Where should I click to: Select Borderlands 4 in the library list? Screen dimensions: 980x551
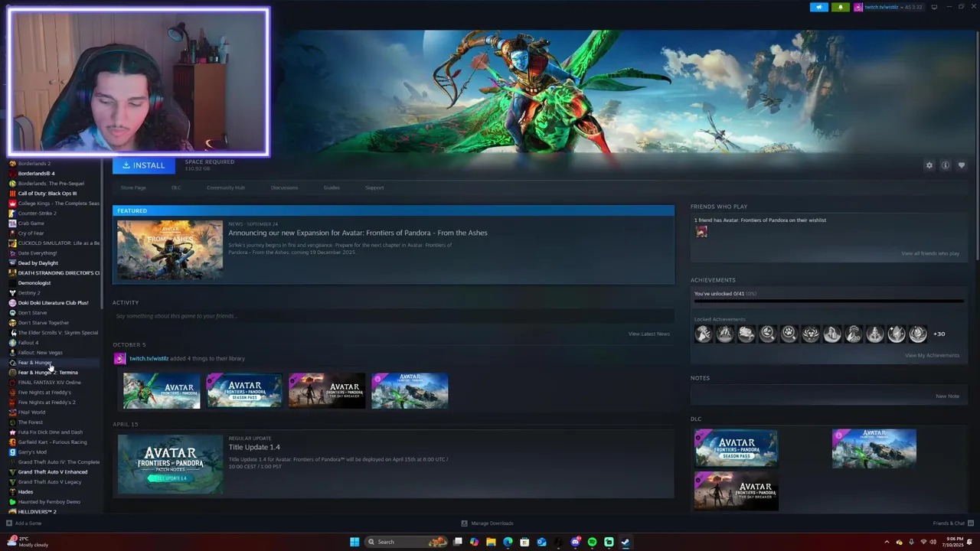click(x=36, y=174)
